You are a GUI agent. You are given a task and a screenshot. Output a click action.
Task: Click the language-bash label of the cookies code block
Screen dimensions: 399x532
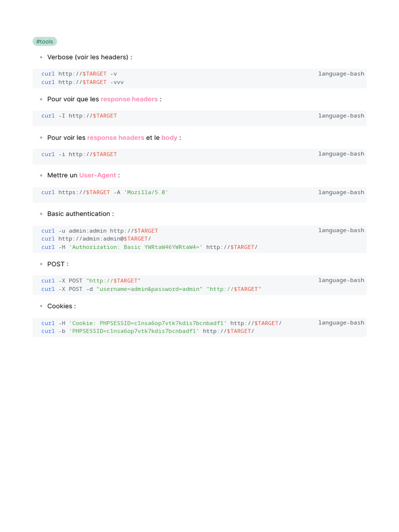coord(341,323)
